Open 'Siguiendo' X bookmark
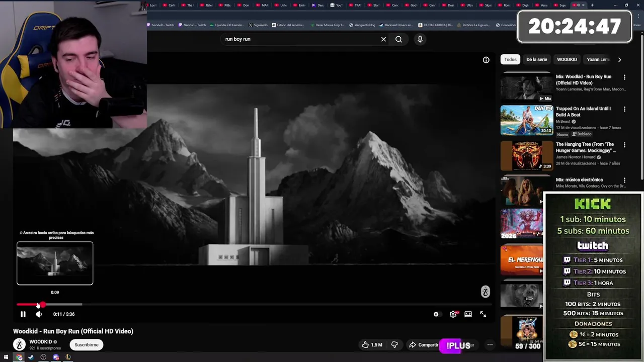Screen dimensions: 644x362 [x=258, y=25]
